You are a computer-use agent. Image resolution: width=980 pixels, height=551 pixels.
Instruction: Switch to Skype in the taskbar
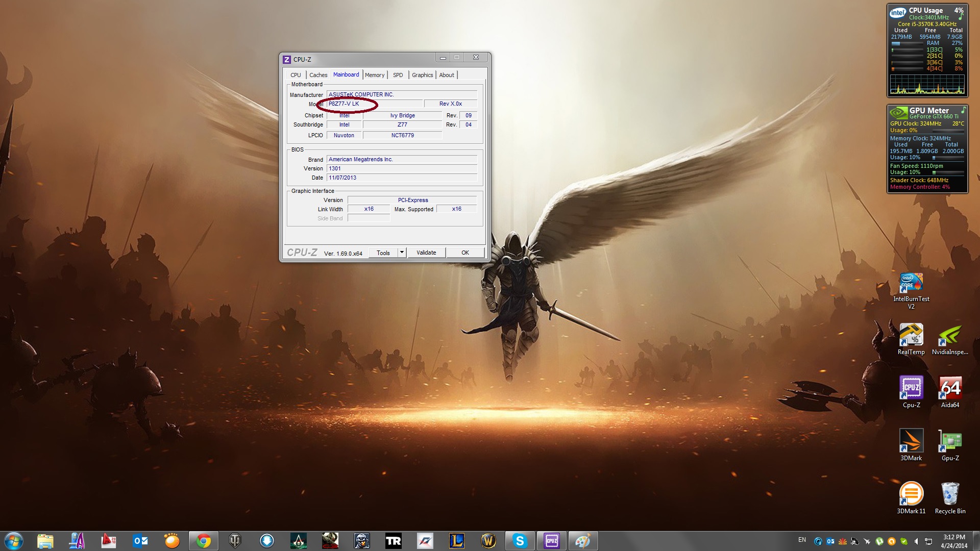520,541
